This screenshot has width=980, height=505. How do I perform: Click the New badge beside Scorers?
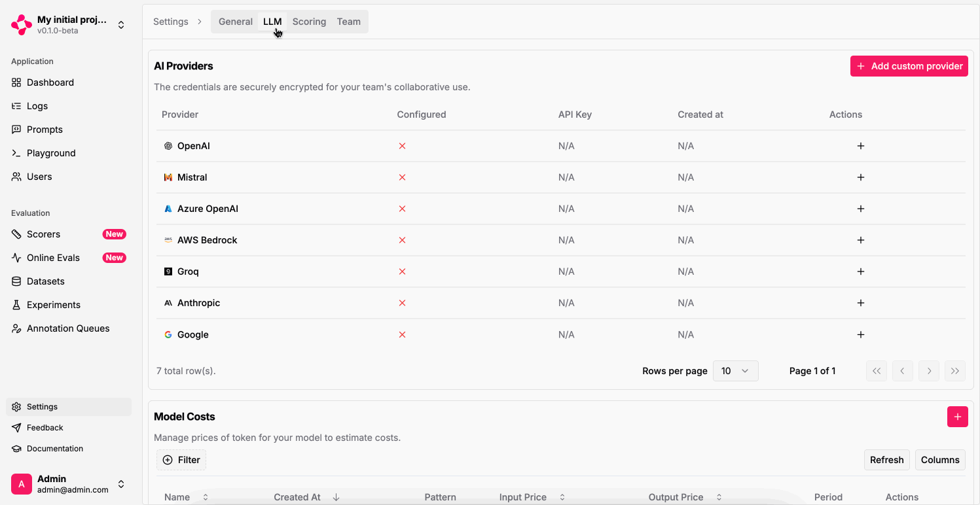pyautogui.click(x=115, y=234)
